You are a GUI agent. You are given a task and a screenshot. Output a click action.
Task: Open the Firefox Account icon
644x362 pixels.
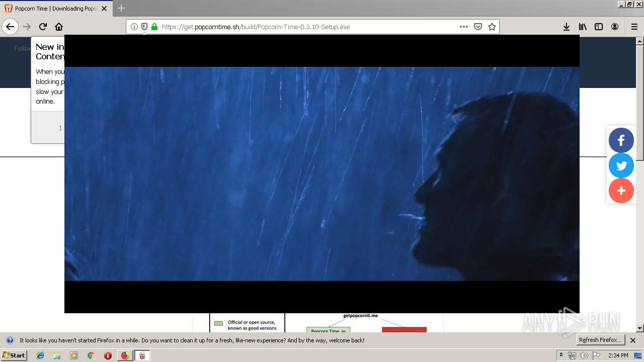click(x=615, y=27)
